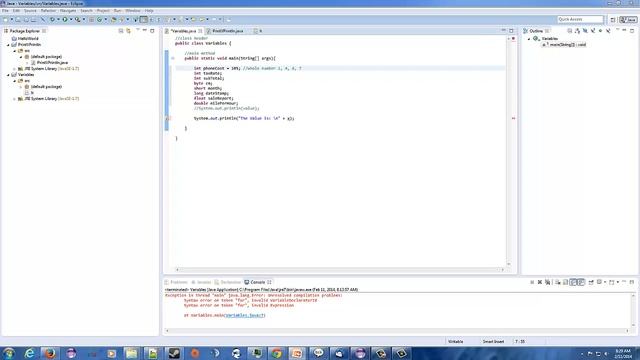
Task: Click the Debug bug icon in toolbar
Action: pos(52,19)
